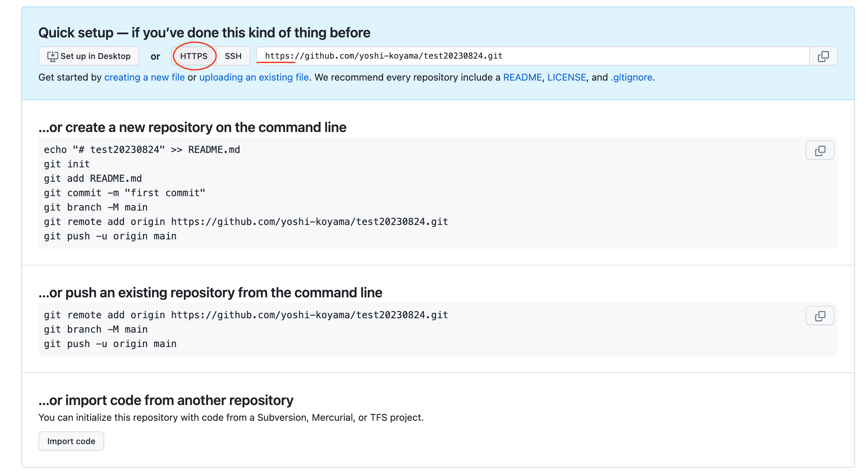Viewport: 868px width, 476px height.
Task: Switch clone protocol to SSH
Action: [233, 56]
